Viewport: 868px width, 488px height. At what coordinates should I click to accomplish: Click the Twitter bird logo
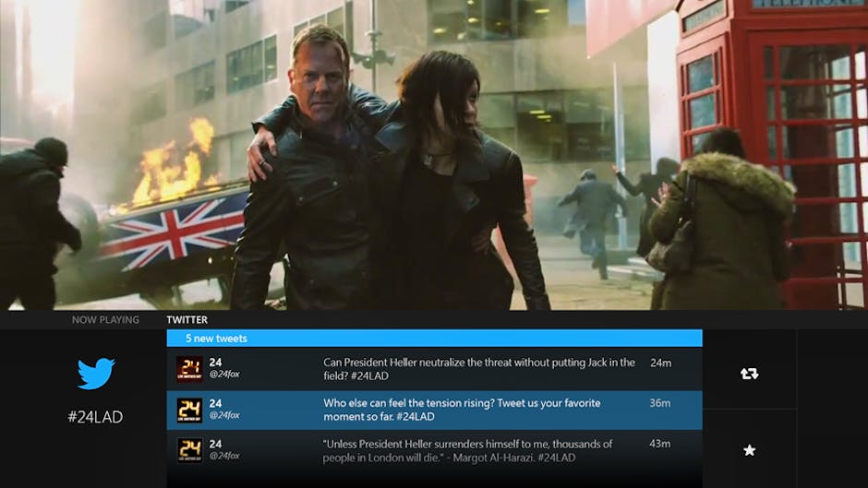point(95,374)
